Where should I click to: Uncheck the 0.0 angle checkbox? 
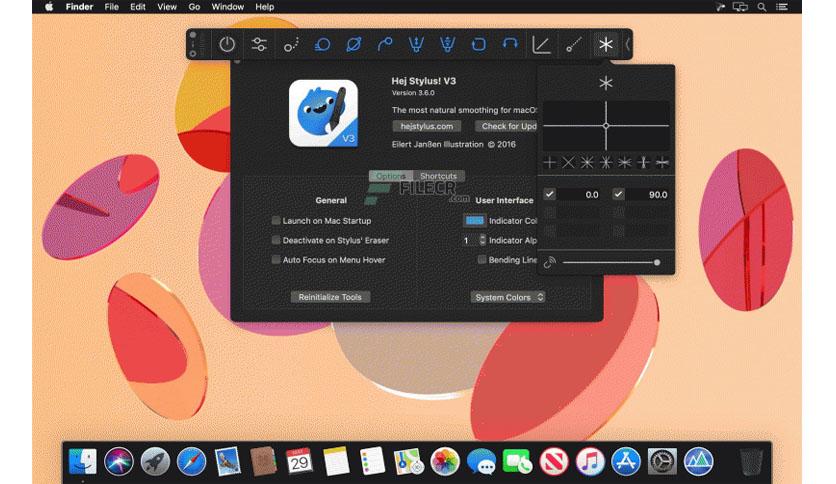click(x=550, y=194)
